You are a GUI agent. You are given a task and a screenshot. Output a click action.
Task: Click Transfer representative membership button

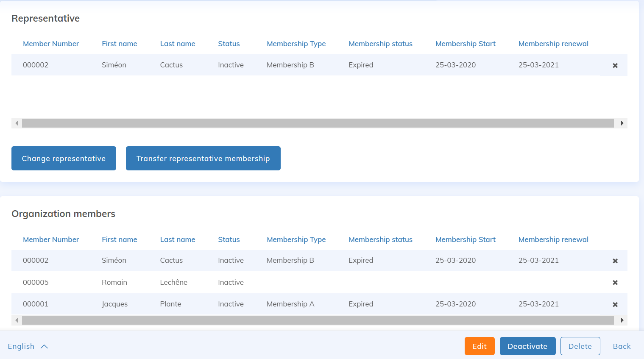pos(203,159)
